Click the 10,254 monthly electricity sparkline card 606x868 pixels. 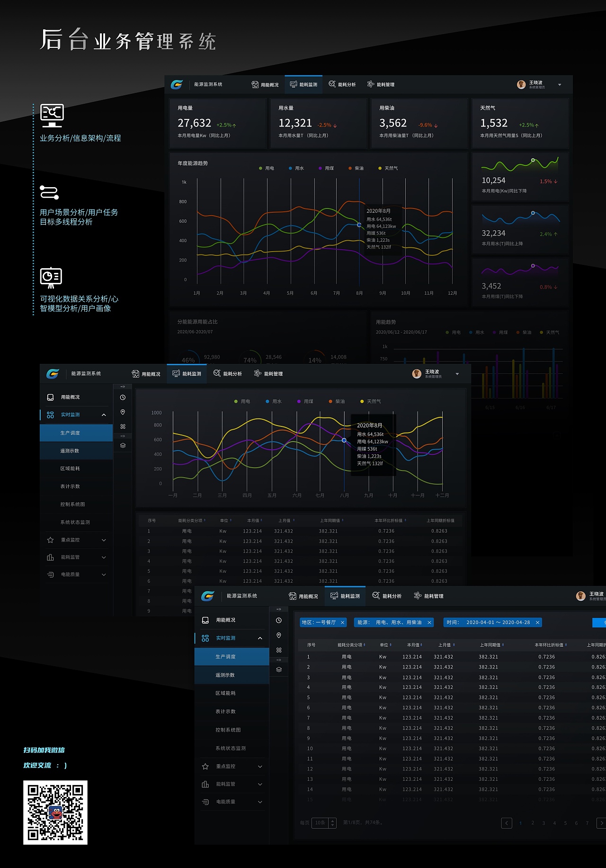coord(520,176)
